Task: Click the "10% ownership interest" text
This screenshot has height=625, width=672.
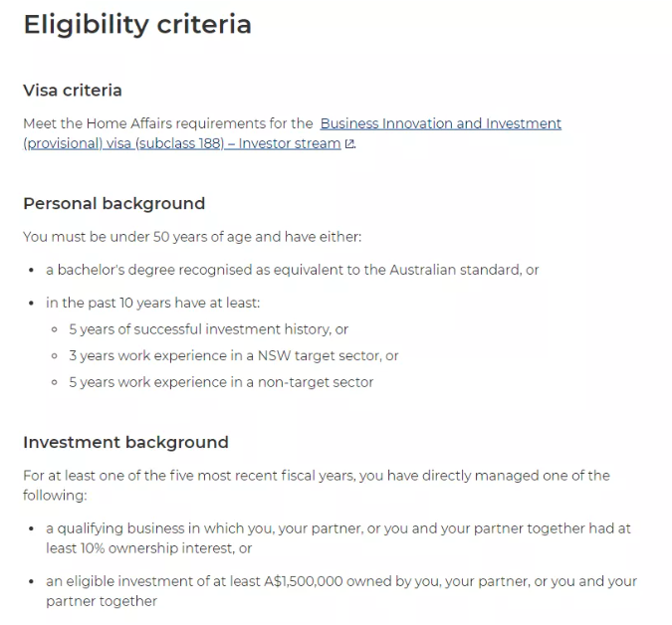Action: point(147,548)
